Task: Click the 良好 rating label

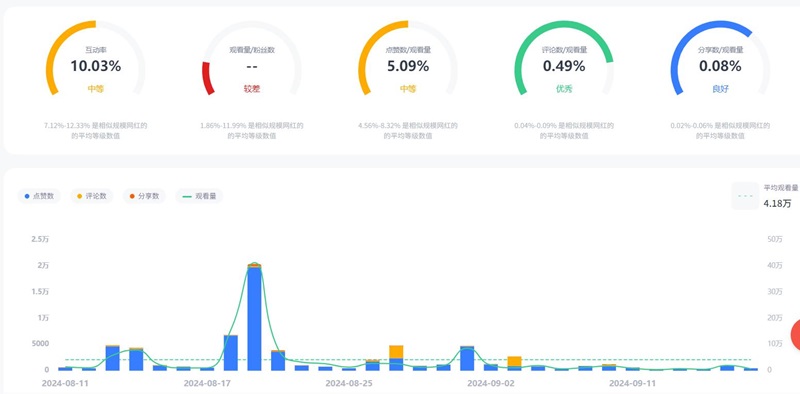Action: [x=720, y=89]
